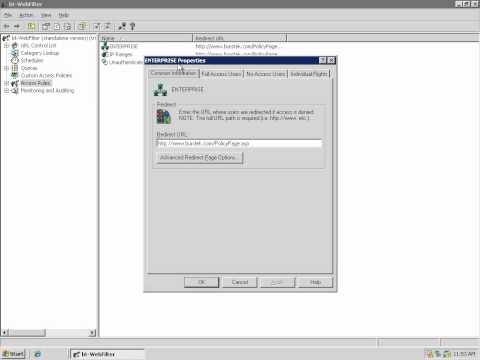Open the File menu
The image size is (480, 360).
point(8,15)
